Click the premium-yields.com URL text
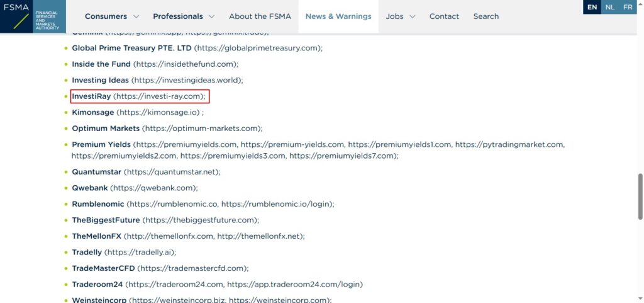 (x=292, y=144)
